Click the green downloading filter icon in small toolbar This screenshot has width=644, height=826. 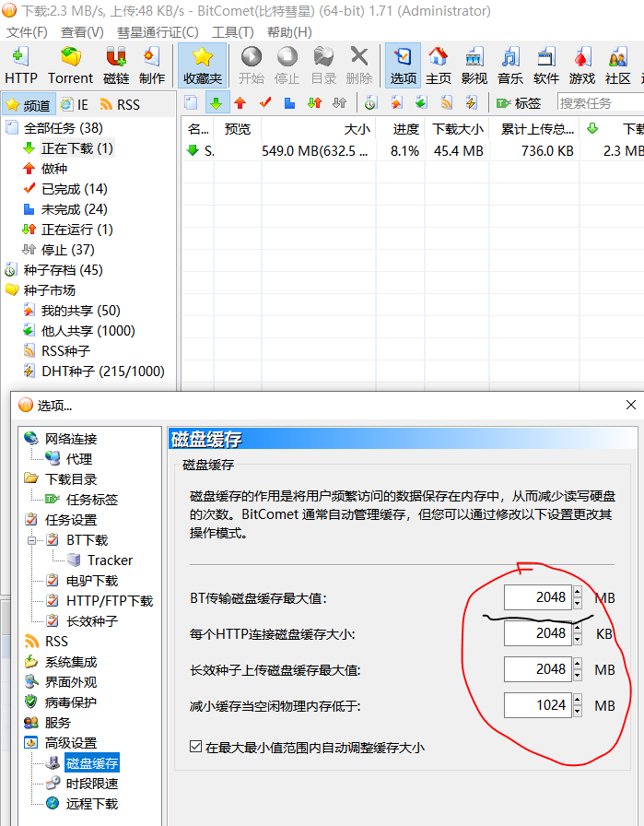[x=217, y=102]
